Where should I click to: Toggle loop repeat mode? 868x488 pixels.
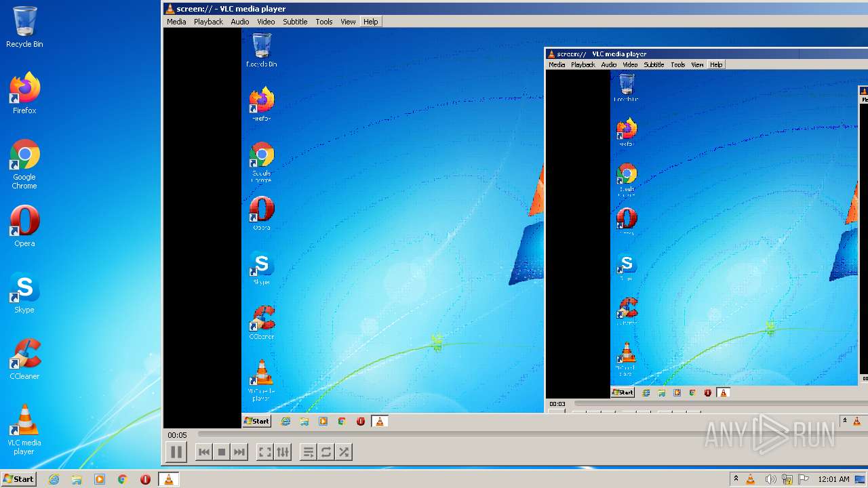click(326, 452)
